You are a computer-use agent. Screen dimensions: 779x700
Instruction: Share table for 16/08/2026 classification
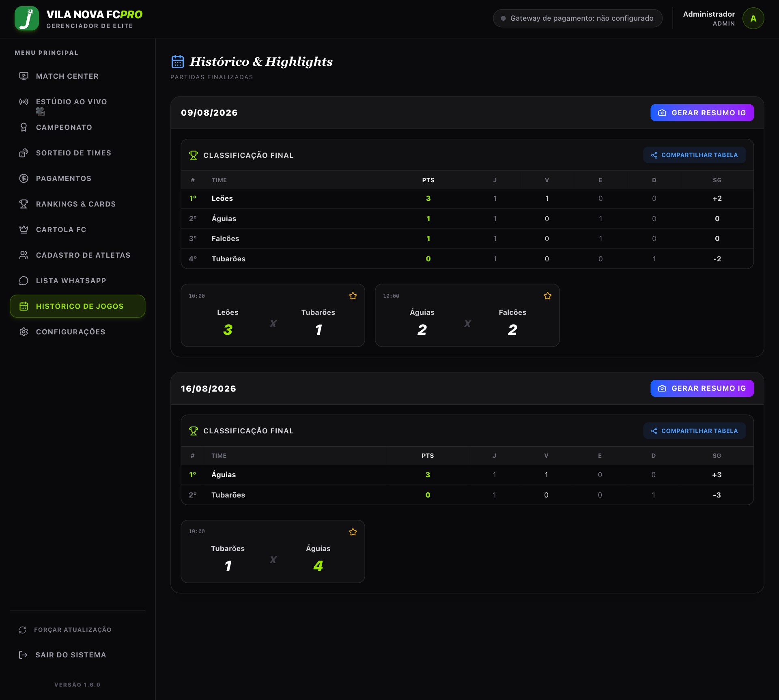[694, 431]
